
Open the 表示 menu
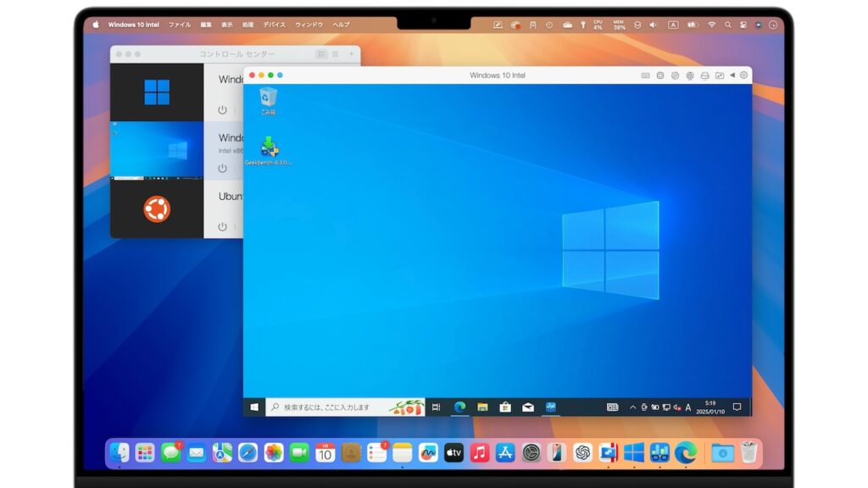(x=227, y=25)
